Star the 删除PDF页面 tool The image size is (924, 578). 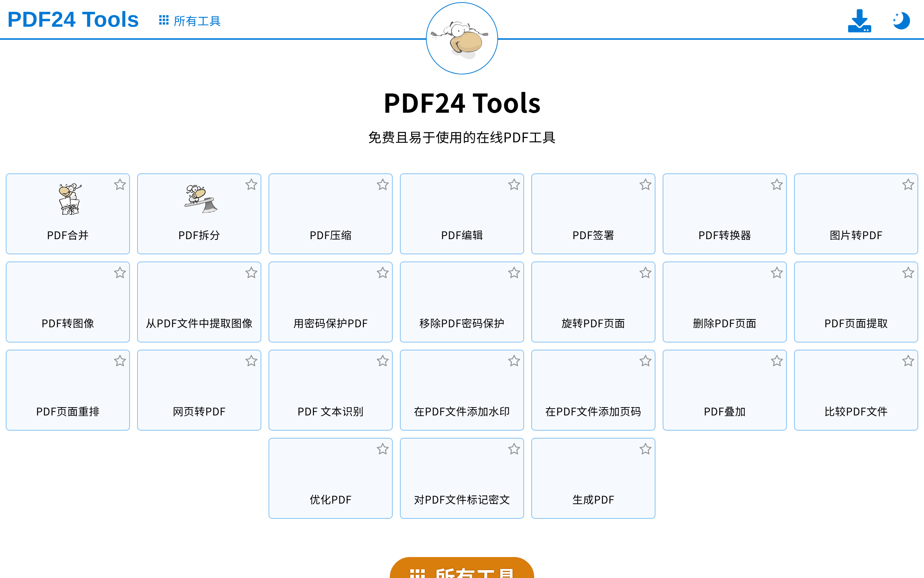(777, 272)
